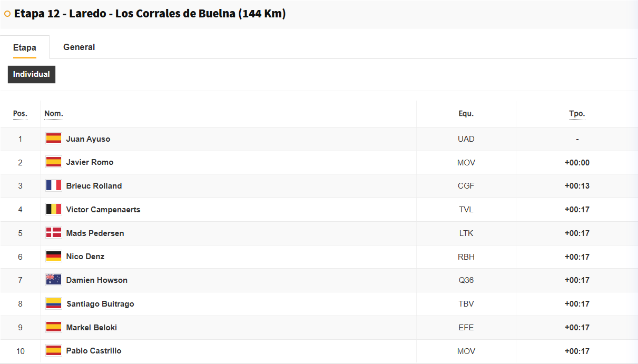Switch to the General tab
The height and width of the screenshot is (364, 638).
coord(79,47)
